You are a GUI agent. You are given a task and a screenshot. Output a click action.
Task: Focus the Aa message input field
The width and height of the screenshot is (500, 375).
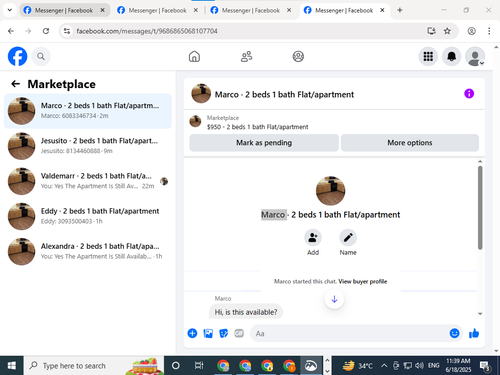pyautogui.click(x=350, y=333)
